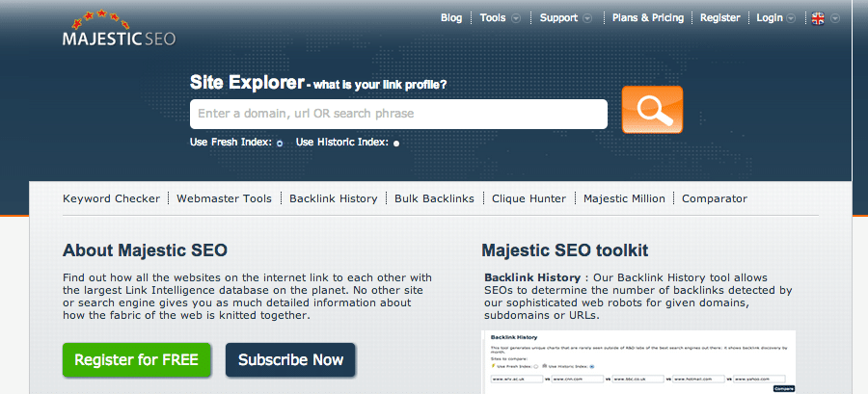Screen dimensions: 868x394
Task: Click the Subscribe Now button
Action: [x=290, y=360]
